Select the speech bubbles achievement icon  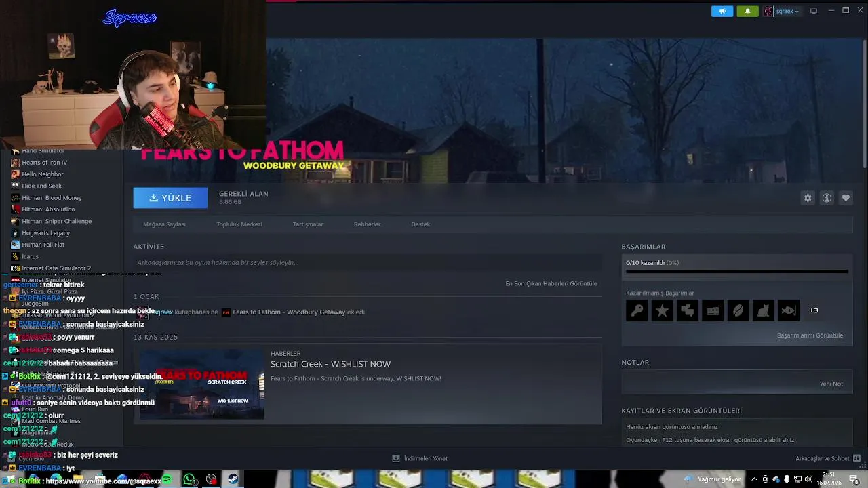click(x=687, y=310)
